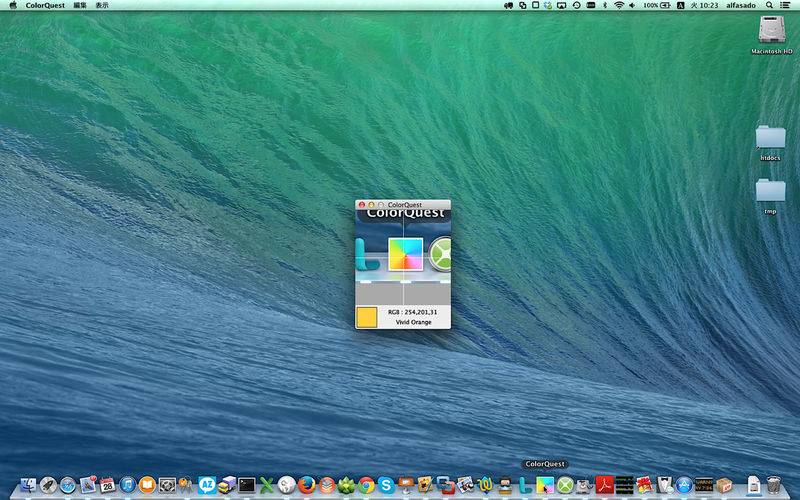The height and width of the screenshot is (500, 800).
Task: Click the volume speaker icon
Action: (632, 5)
